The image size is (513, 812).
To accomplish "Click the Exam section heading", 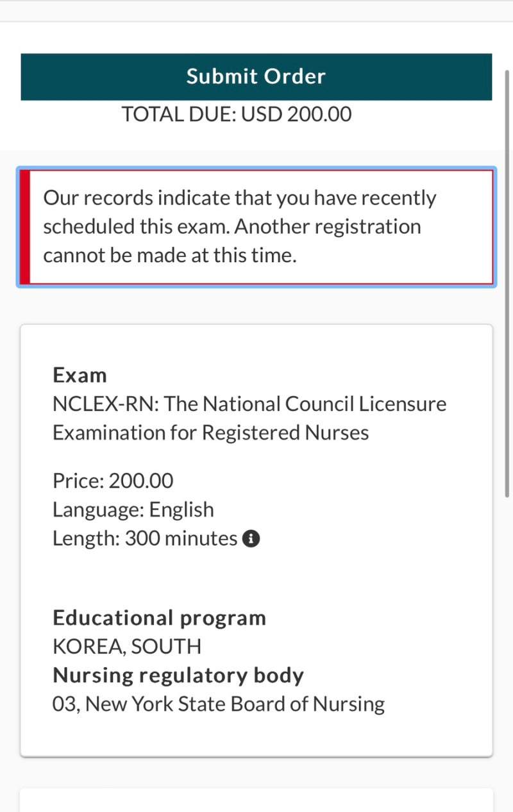I will pos(80,375).
